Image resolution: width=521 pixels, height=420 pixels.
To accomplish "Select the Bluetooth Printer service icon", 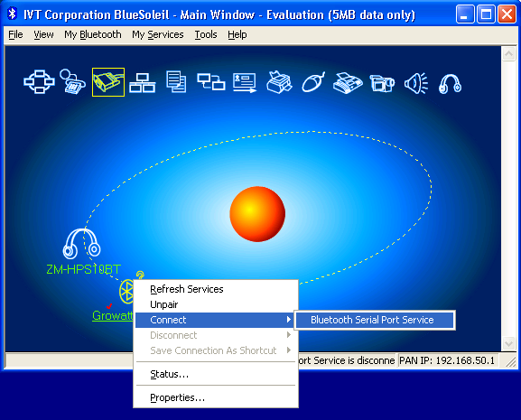I will (279, 82).
